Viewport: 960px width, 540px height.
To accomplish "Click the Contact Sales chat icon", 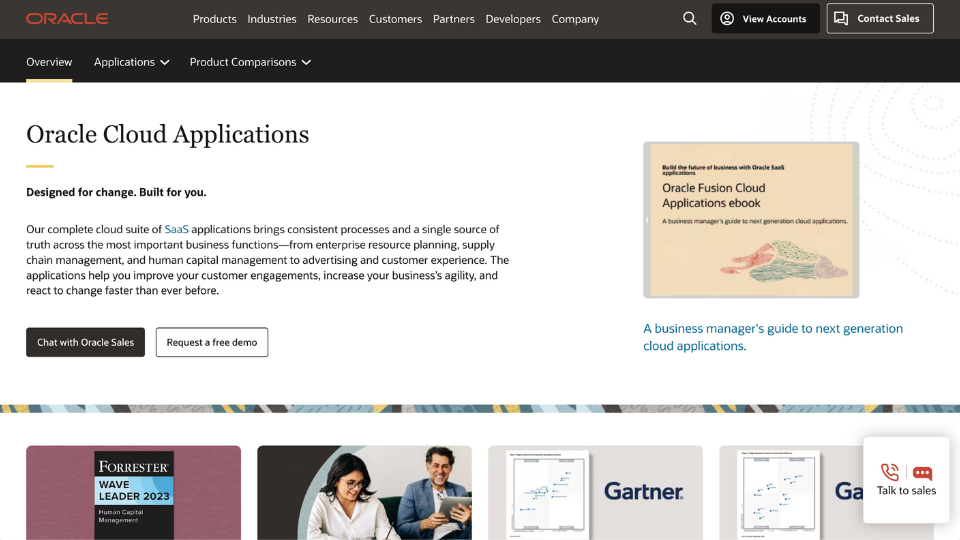I will tap(841, 18).
